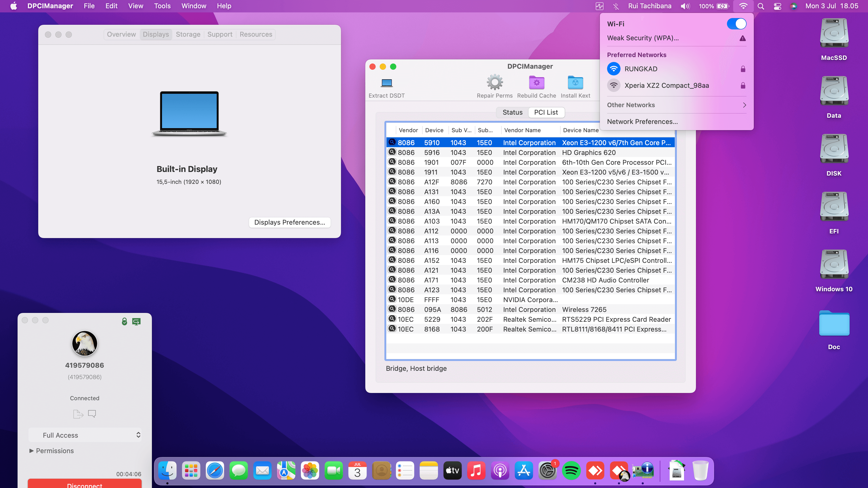Click the Extract DSDT toolbar icon
The image size is (868, 488).
tap(386, 83)
